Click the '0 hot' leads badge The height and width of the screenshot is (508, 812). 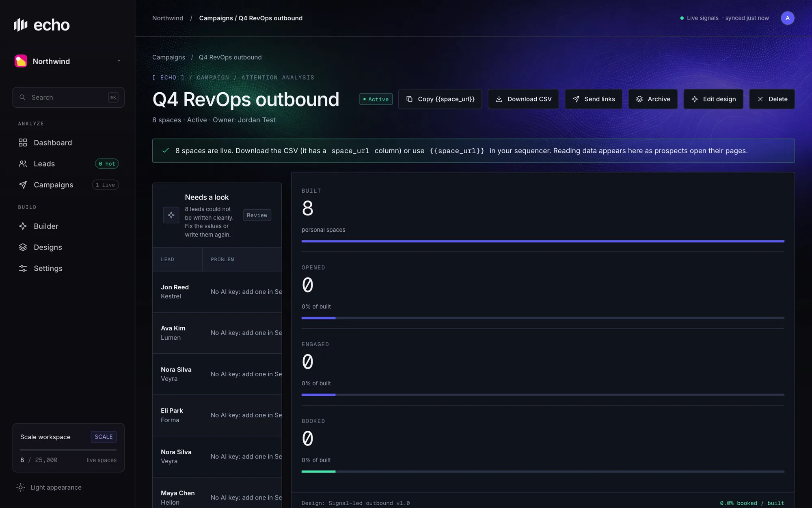click(107, 164)
